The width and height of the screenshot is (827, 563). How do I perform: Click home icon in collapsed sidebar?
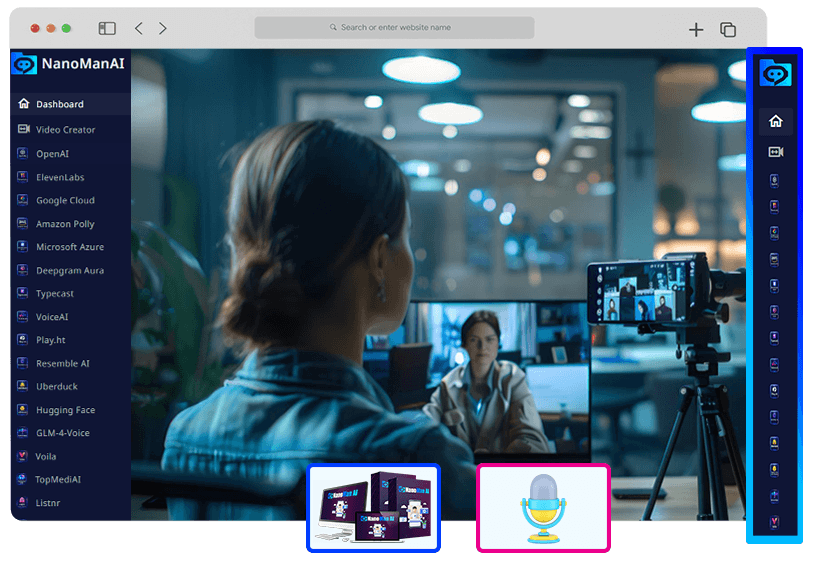775,121
